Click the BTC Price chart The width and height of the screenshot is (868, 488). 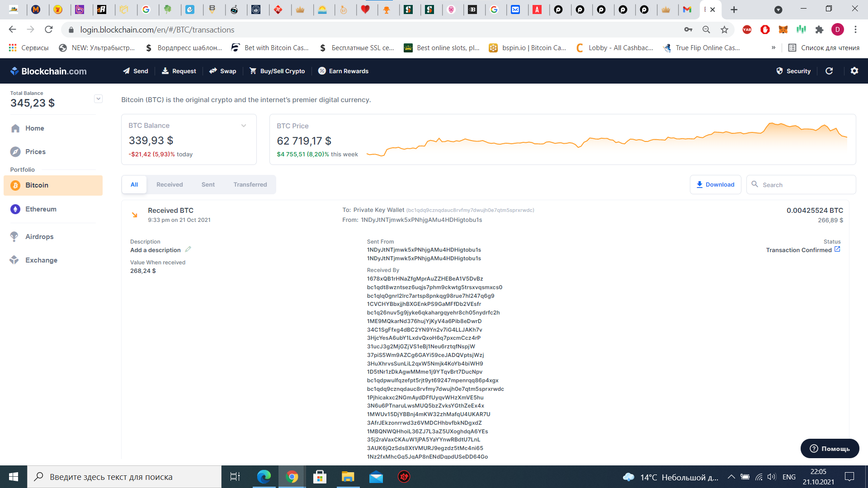pos(607,139)
